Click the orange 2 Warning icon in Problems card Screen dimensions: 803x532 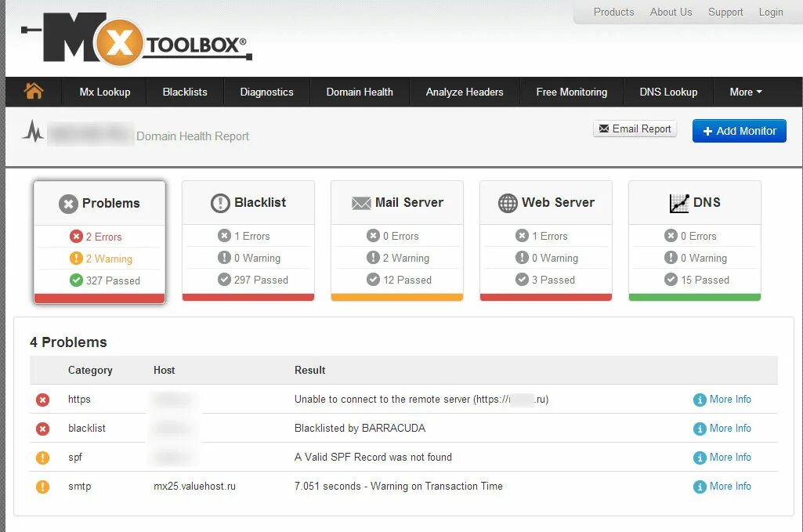76,258
